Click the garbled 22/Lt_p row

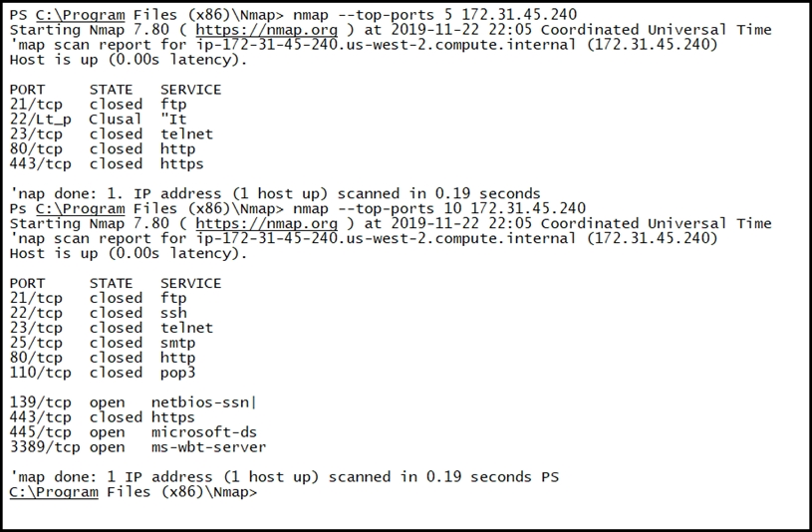click(98, 120)
